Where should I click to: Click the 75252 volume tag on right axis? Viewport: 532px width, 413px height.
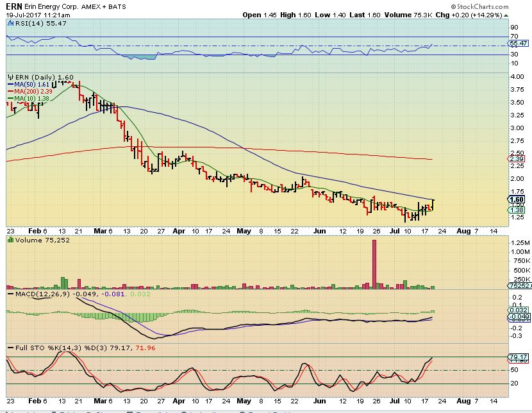519,286
